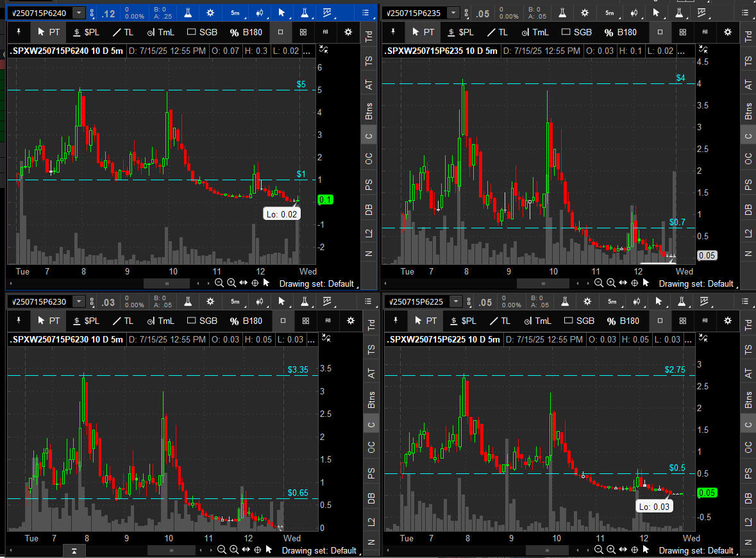Viewport: 756px width, 558px height.
Task: Open the TS sidebar tab beside P6240 chart
Action: [369, 62]
